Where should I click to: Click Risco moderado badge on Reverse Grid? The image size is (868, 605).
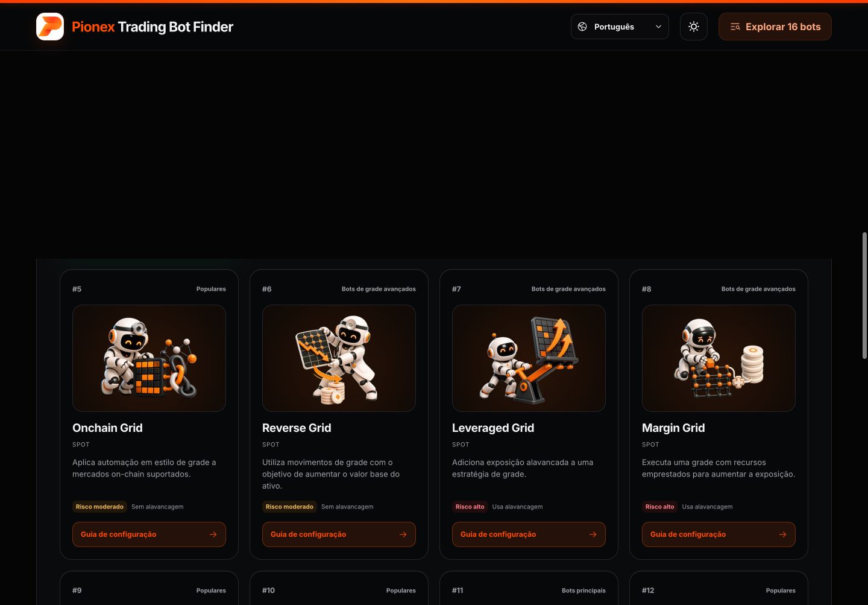coord(289,507)
